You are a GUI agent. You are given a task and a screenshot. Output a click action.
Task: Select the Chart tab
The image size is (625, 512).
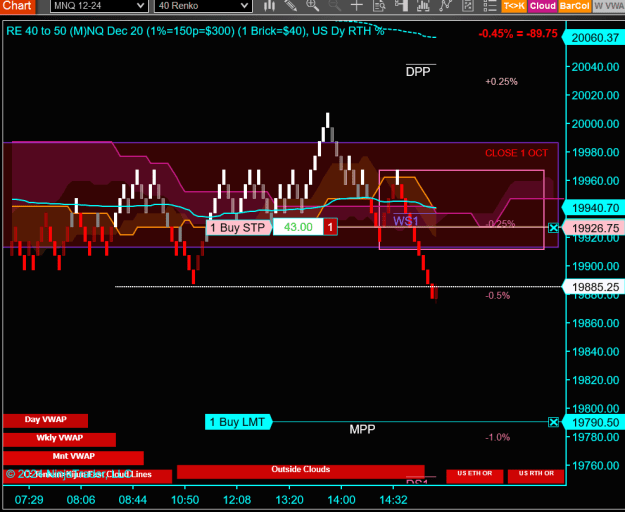pyautogui.click(x=17, y=6)
